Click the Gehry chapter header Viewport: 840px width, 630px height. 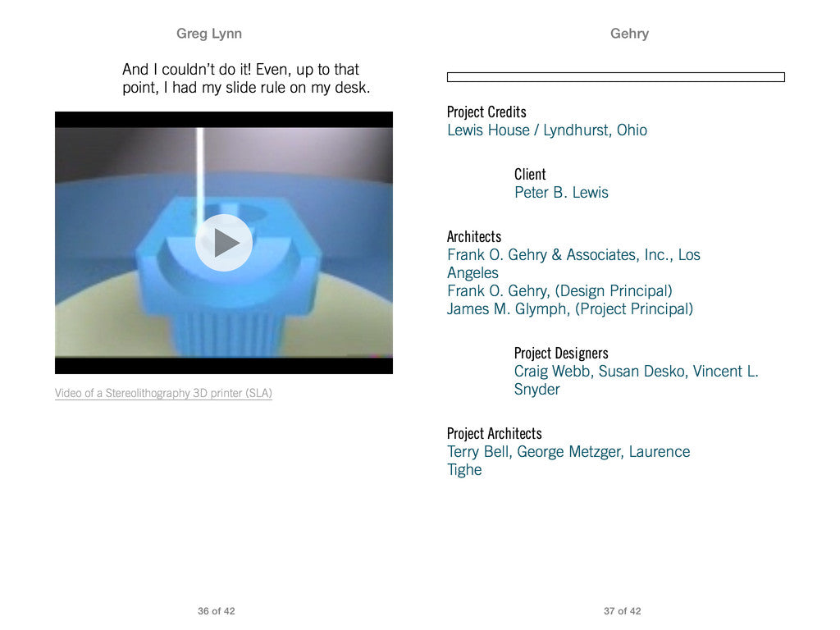point(629,34)
